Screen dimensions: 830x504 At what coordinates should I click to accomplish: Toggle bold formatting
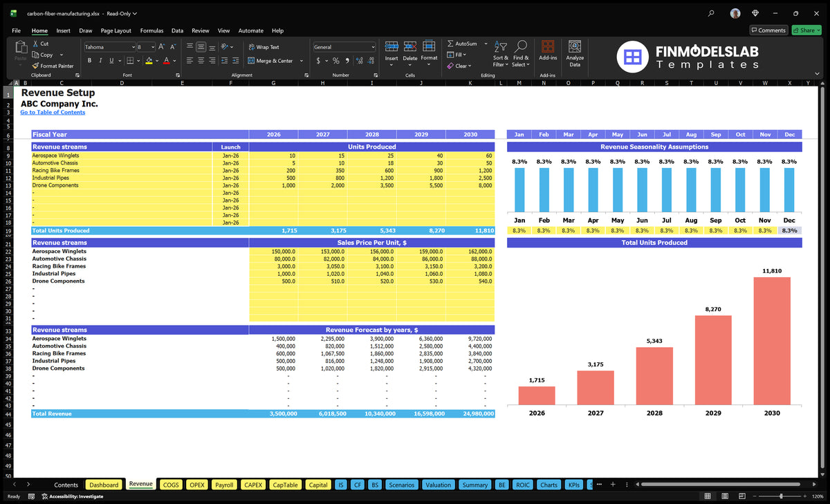point(89,61)
